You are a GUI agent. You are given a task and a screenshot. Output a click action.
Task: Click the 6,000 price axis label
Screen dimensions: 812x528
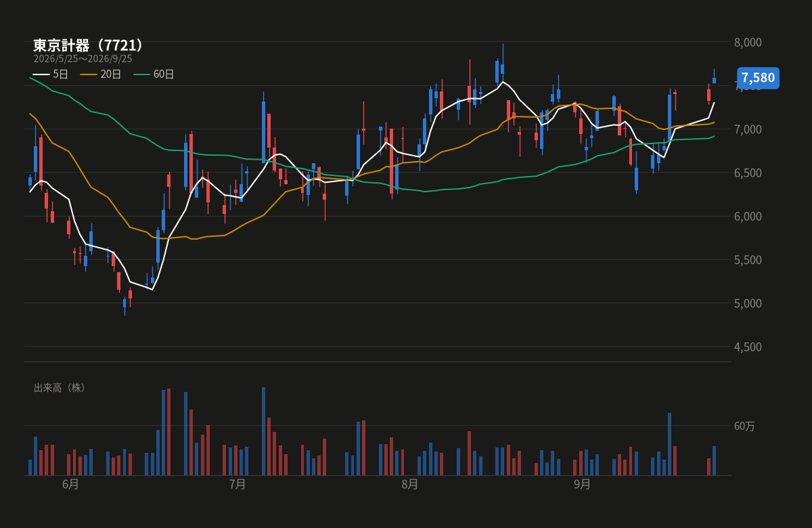click(748, 216)
